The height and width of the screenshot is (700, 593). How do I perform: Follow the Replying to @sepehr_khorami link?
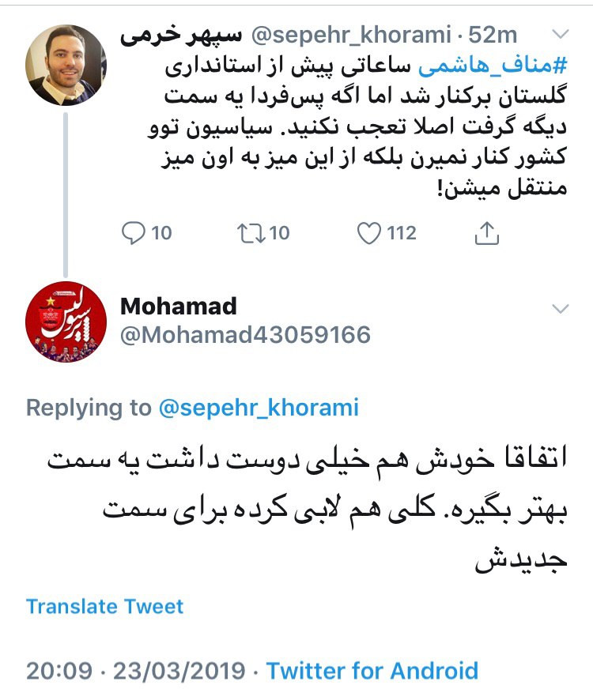point(259,408)
